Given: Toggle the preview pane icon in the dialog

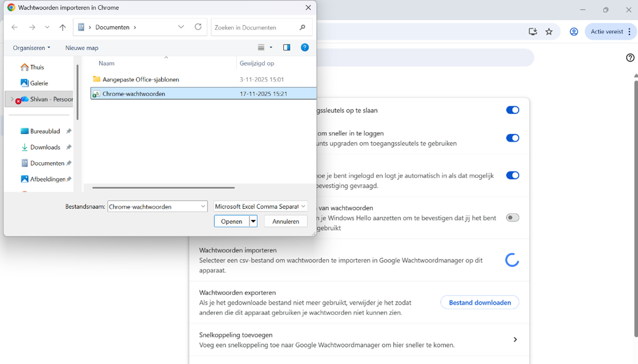Looking at the screenshot, I should pyautogui.click(x=286, y=47).
